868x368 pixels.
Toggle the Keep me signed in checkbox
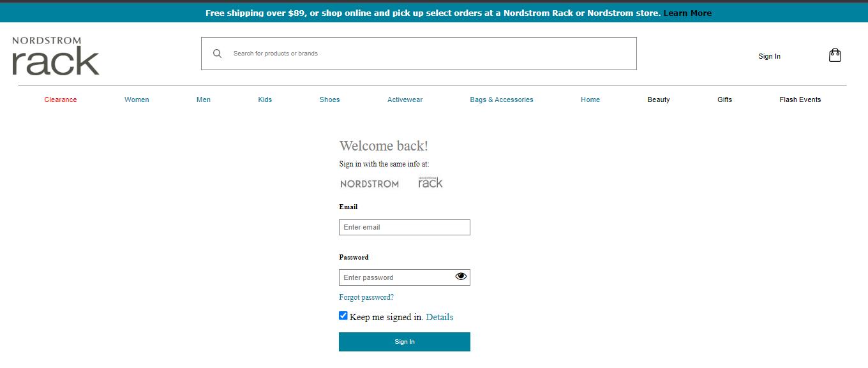(343, 315)
